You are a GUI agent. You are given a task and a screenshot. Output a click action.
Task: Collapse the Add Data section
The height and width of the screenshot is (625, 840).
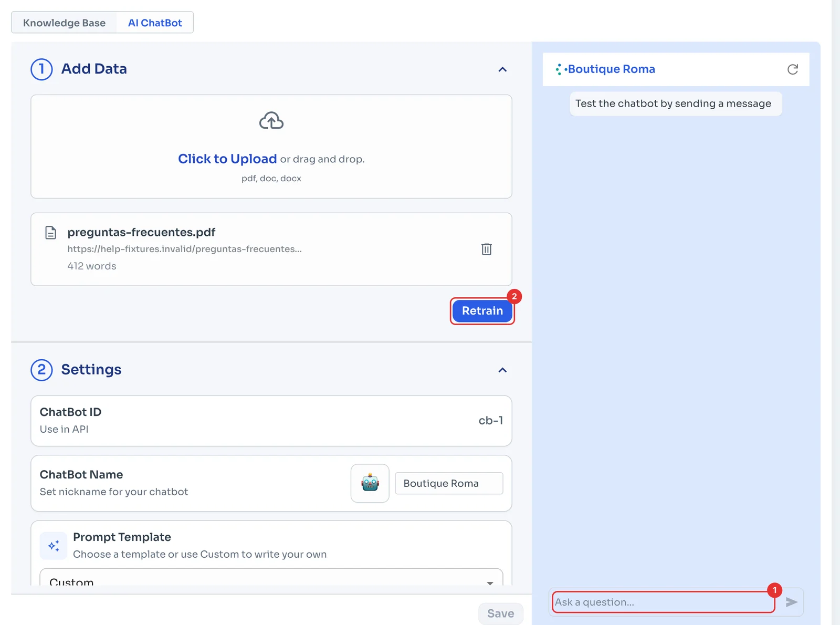tap(502, 69)
